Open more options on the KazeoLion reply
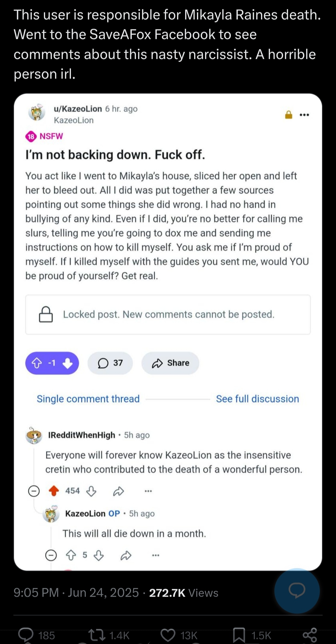 tap(156, 555)
